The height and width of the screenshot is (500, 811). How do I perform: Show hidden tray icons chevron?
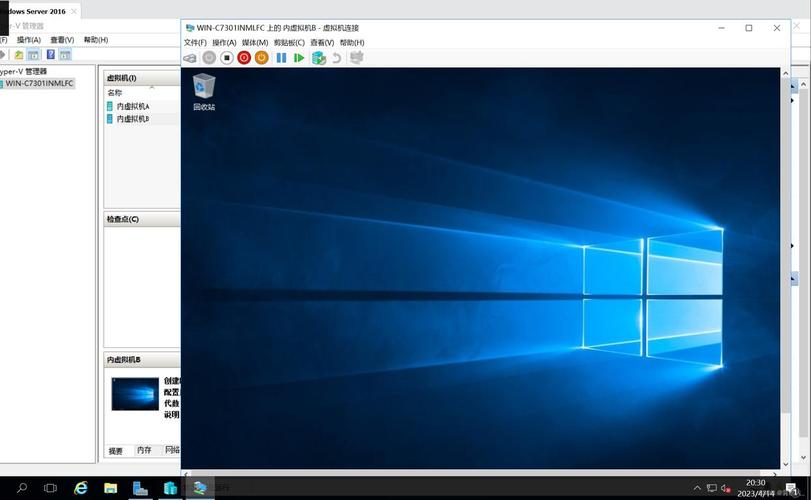point(697,488)
